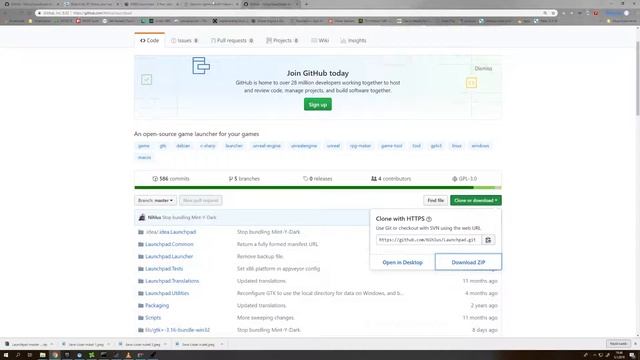
Task: Open the Launchpad.Common folder
Action: 169,244
